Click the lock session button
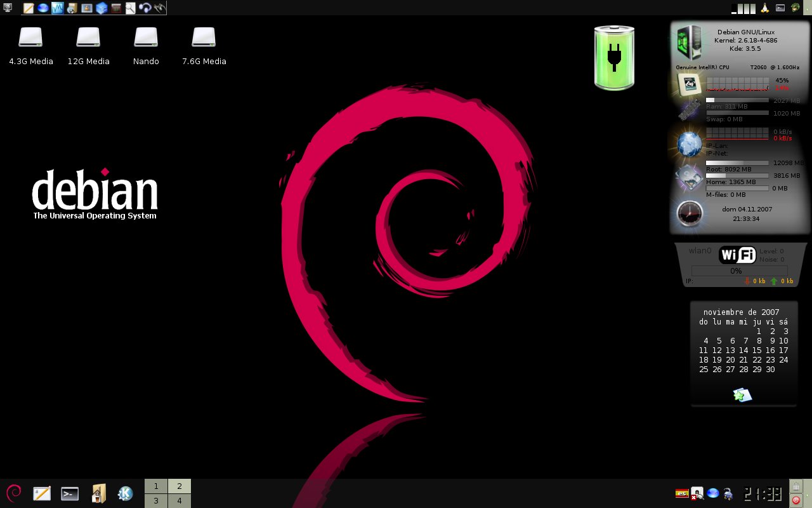The image size is (812, 508). (796, 486)
